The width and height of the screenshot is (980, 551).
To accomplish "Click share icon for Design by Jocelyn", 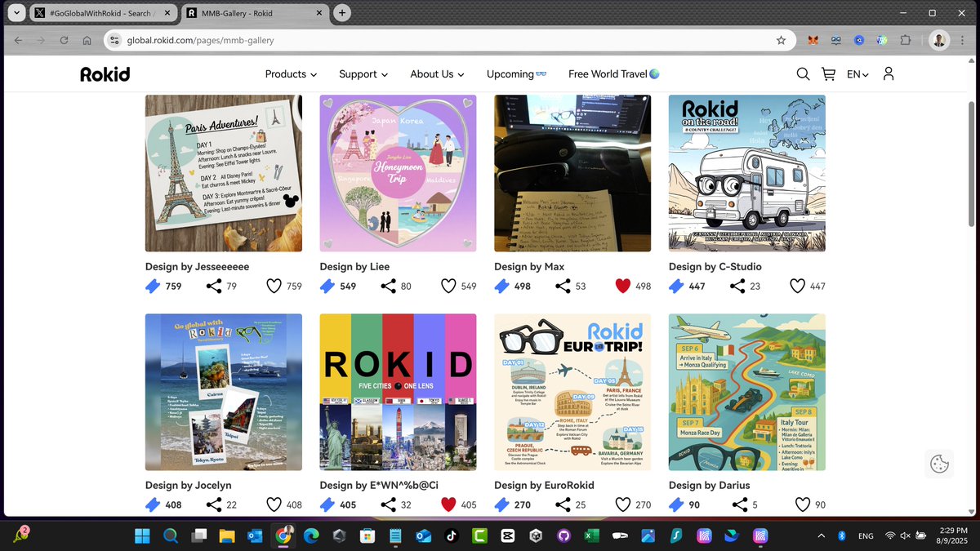I will tap(214, 504).
